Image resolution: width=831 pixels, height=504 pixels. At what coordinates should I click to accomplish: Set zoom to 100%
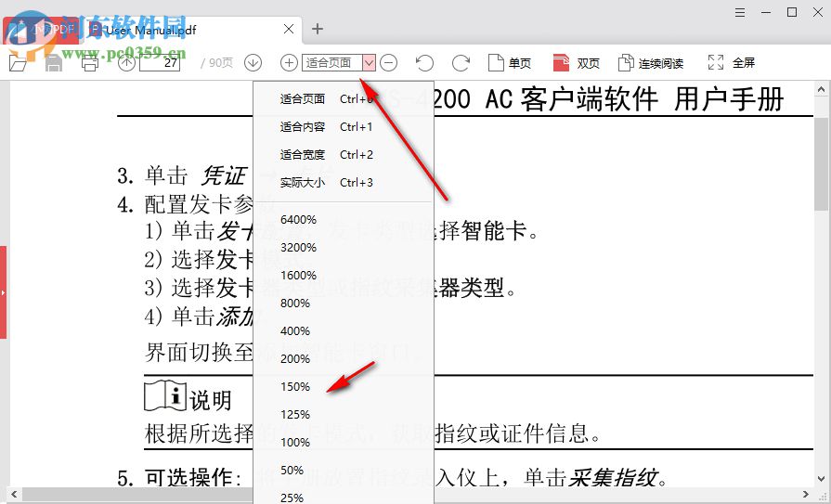tap(344, 443)
